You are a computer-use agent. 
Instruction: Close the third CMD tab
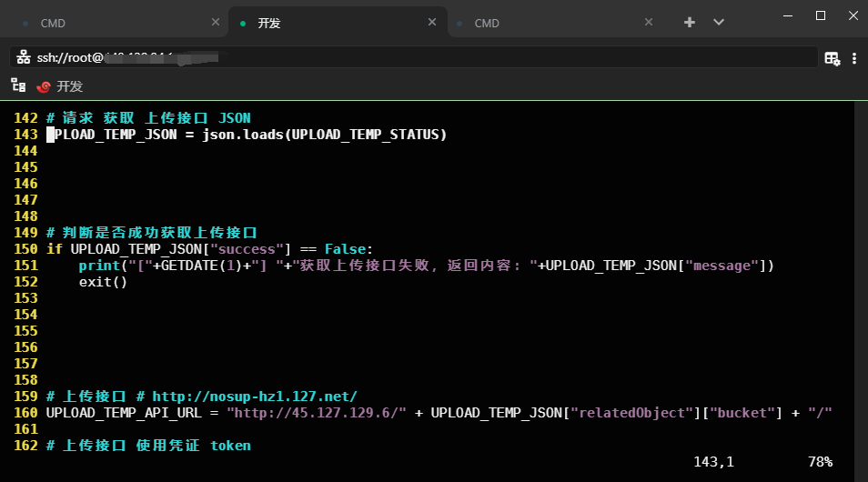coord(649,22)
